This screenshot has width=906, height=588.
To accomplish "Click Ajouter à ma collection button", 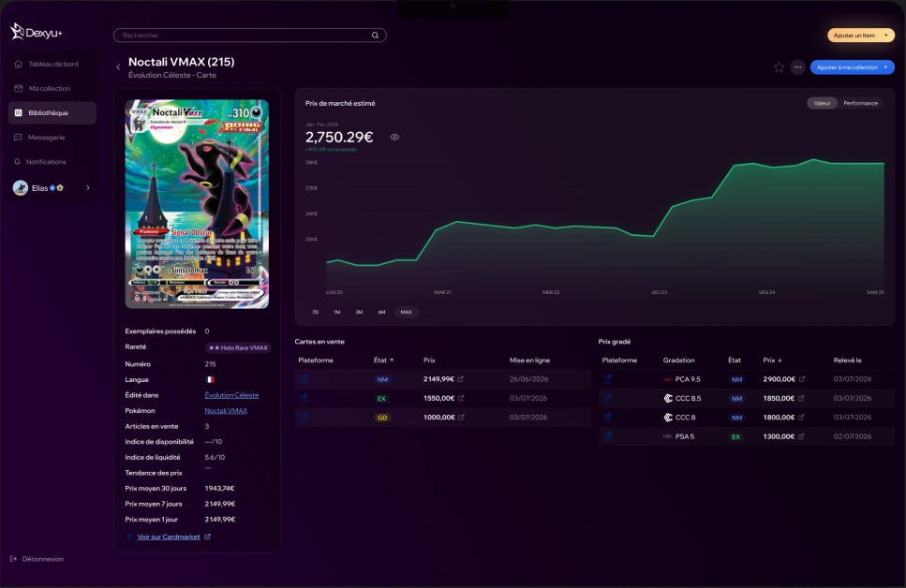I will (853, 67).
